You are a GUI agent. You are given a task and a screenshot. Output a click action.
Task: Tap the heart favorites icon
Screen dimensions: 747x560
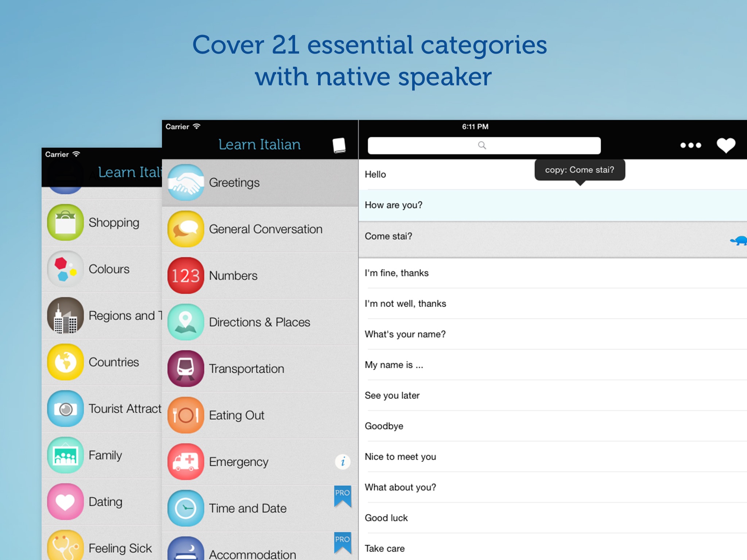pos(725,145)
